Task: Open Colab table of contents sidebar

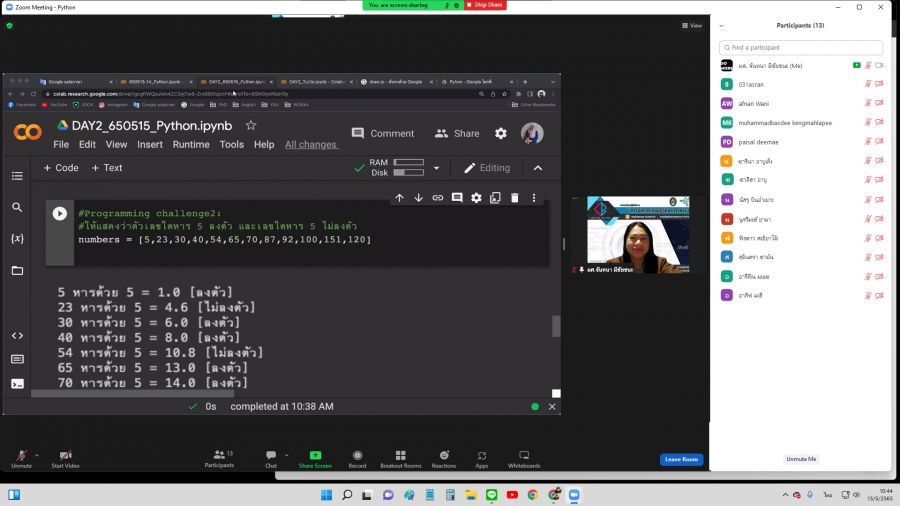Action: pyautogui.click(x=17, y=176)
